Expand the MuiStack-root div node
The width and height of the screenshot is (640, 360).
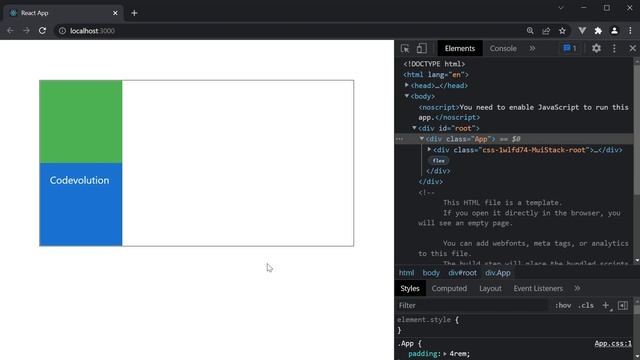coord(429,149)
